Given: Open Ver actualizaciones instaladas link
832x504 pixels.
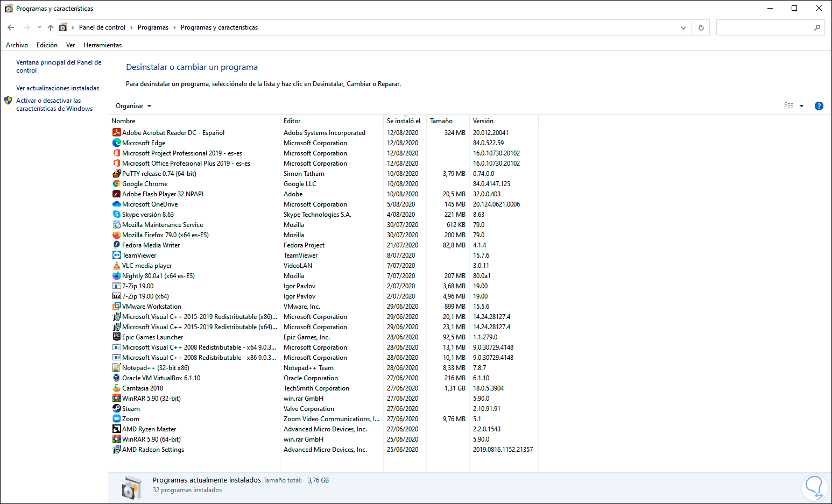Looking at the screenshot, I should tap(58, 88).
